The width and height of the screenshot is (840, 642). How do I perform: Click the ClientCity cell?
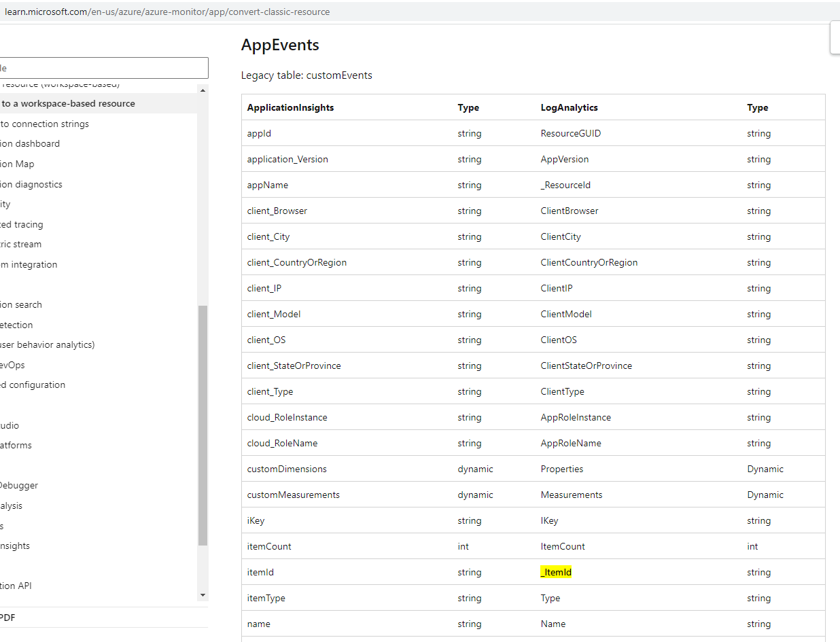pyautogui.click(x=561, y=236)
